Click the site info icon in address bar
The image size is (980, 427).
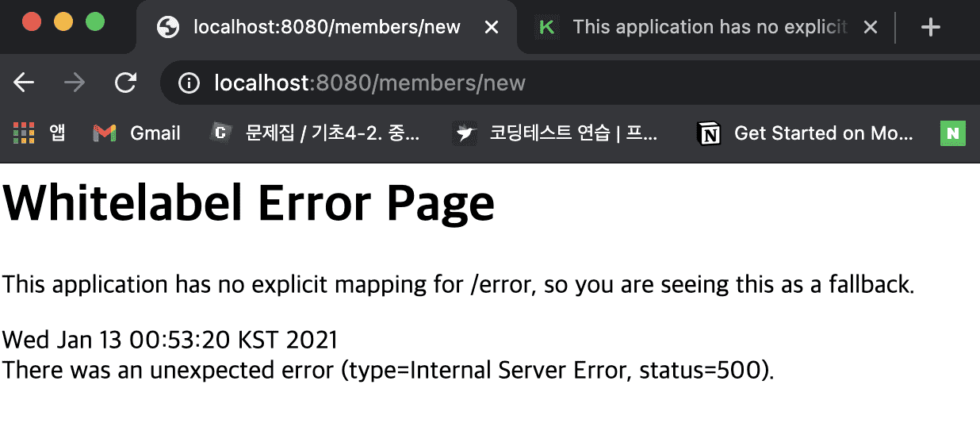189,83
